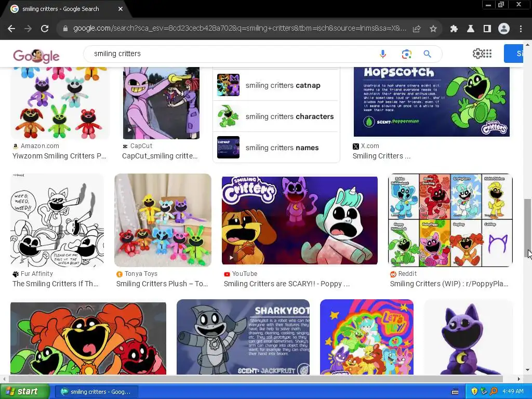This screenshot has height=399, width=532.
Task: Select the Chrome taskbar button
Action: (x=96, y=392)
